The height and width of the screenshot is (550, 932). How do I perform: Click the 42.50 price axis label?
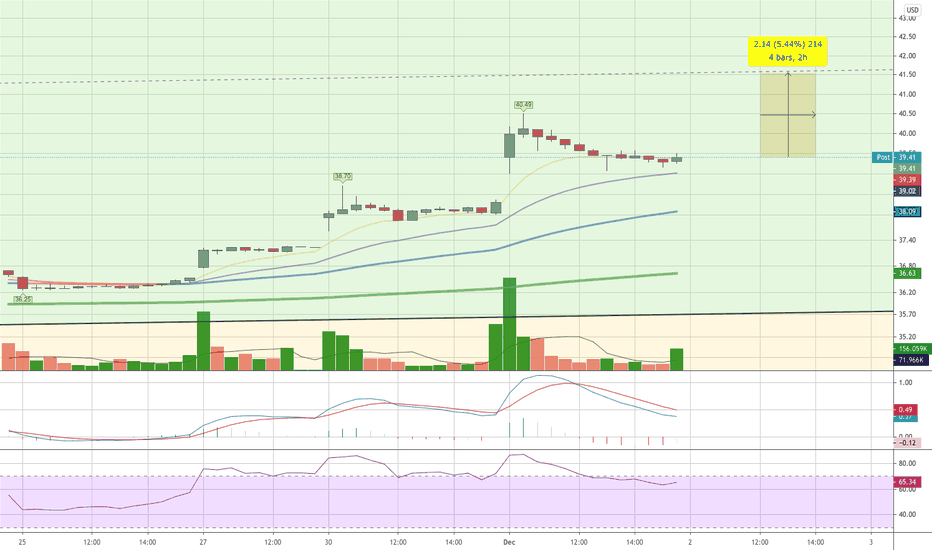tap(907, 36)
